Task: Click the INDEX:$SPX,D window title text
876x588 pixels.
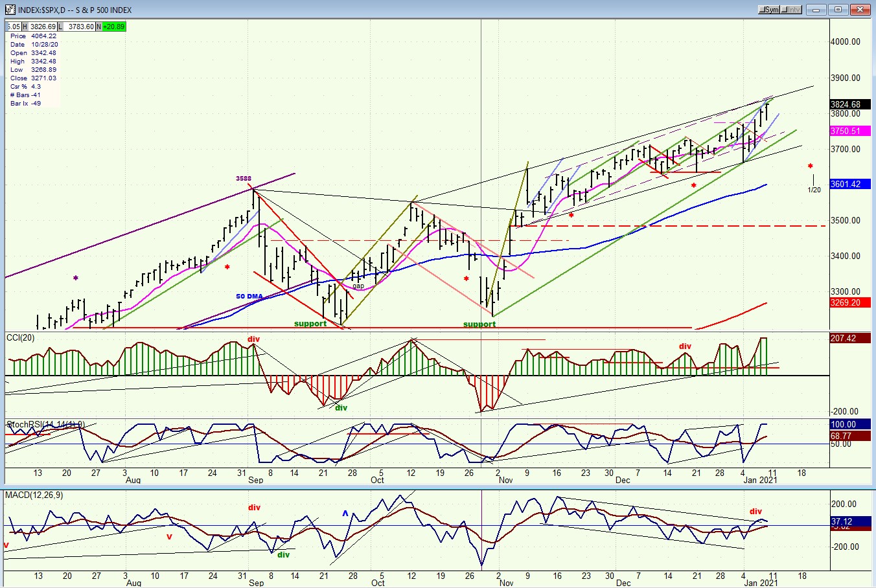Action: tap(75, 10)
